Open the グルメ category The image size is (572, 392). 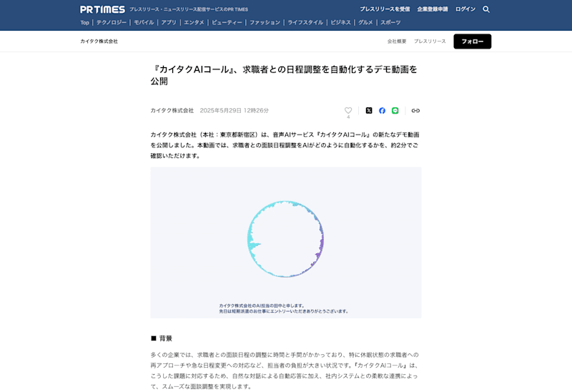coord(365,23)
